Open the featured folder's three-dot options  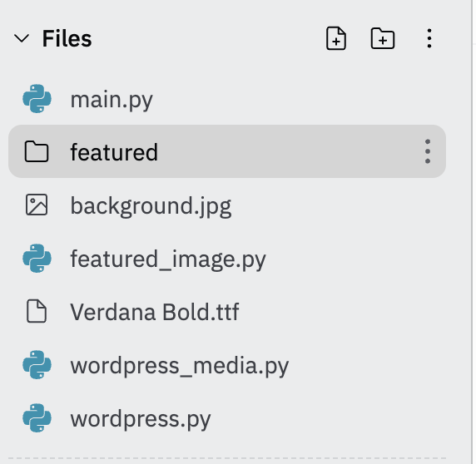pyautogui.click(x=428, y=151)
